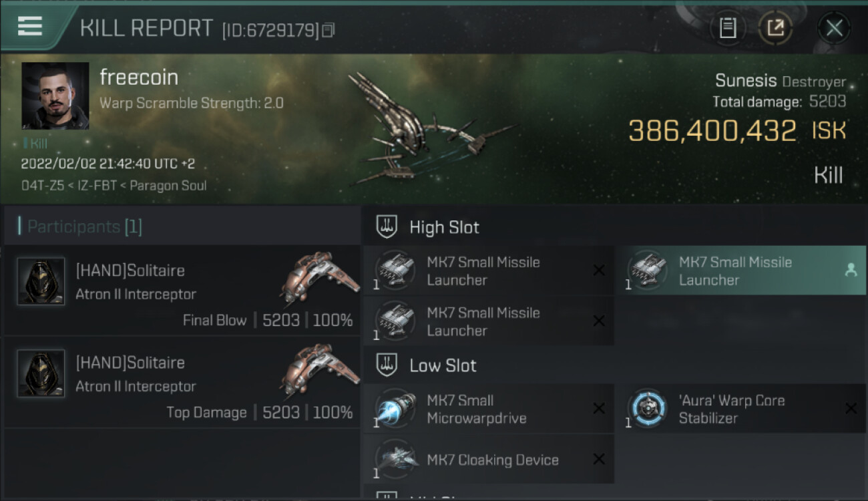The width and height of the screenshot is (868, 501).
Task: Expand the High Slot section header
Action: [427, 227]
